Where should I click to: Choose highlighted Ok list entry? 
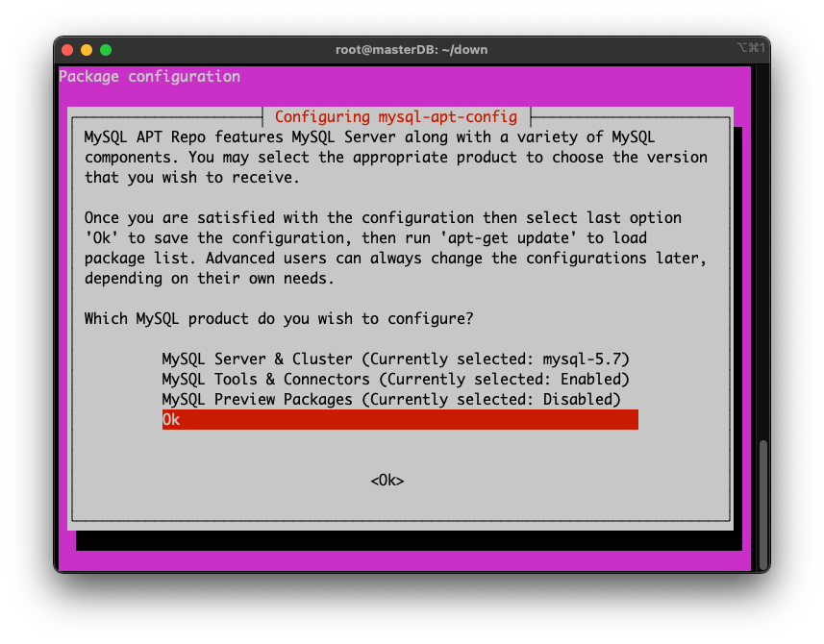[x=400, y=420]
